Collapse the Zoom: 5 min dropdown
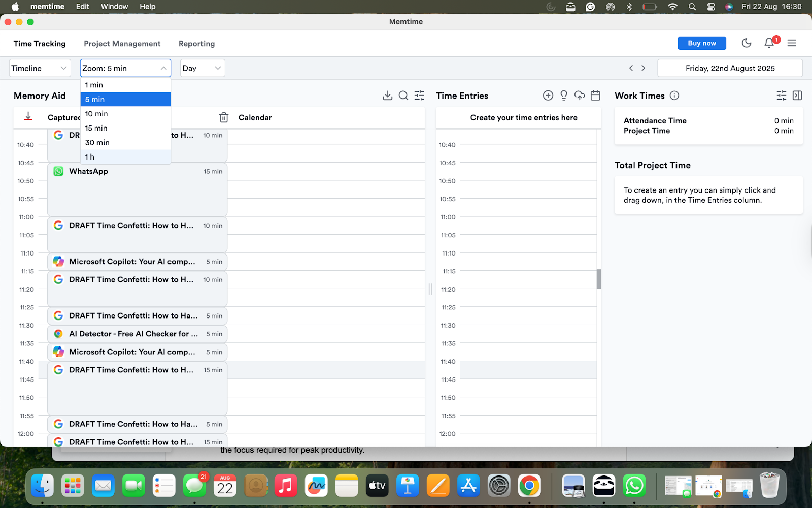This screenshot has height=508, width=812. pos(125,68)
